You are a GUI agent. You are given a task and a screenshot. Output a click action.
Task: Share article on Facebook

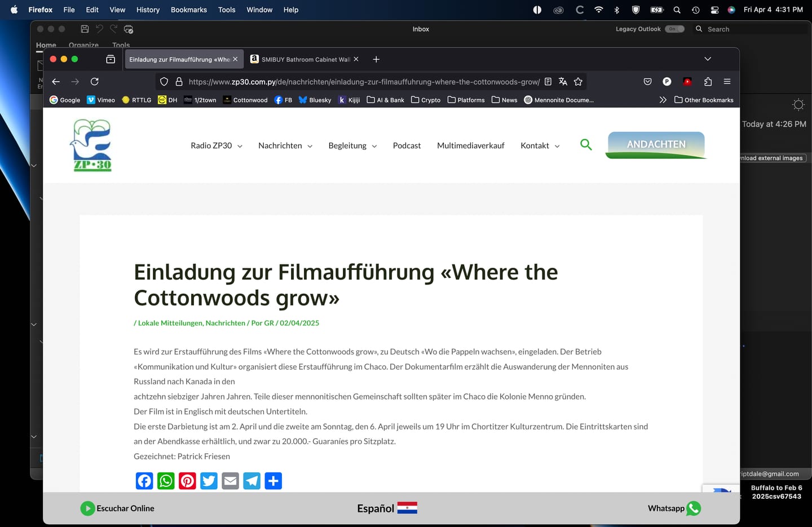pyautogui.click(x=144, y=481)
